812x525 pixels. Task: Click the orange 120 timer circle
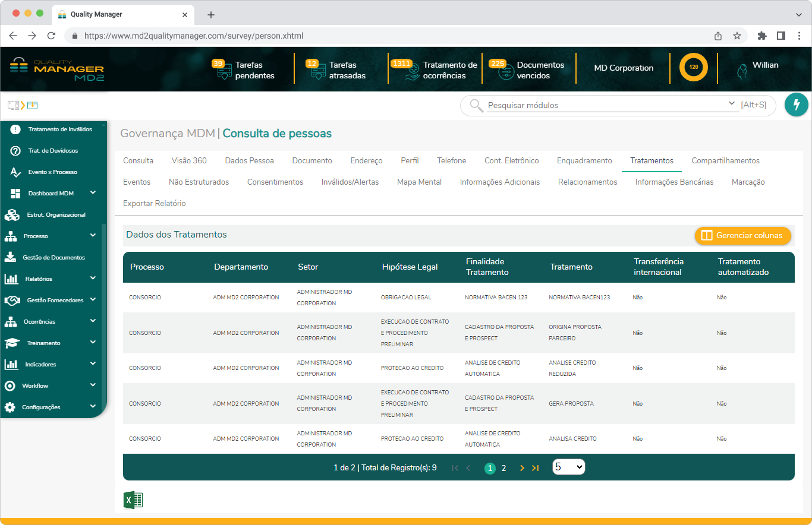[693, 68]
